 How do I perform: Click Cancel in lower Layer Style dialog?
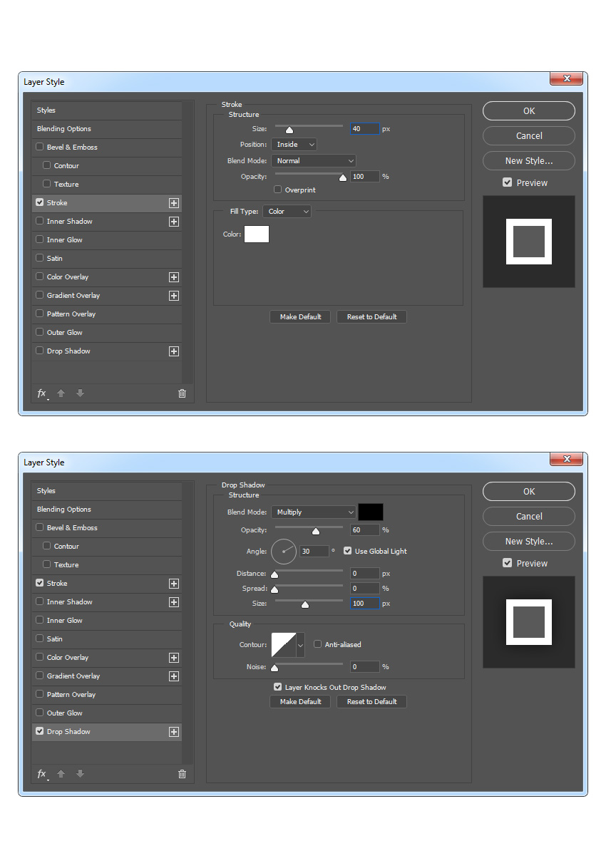pyautogui.click(x=529, y=516)
